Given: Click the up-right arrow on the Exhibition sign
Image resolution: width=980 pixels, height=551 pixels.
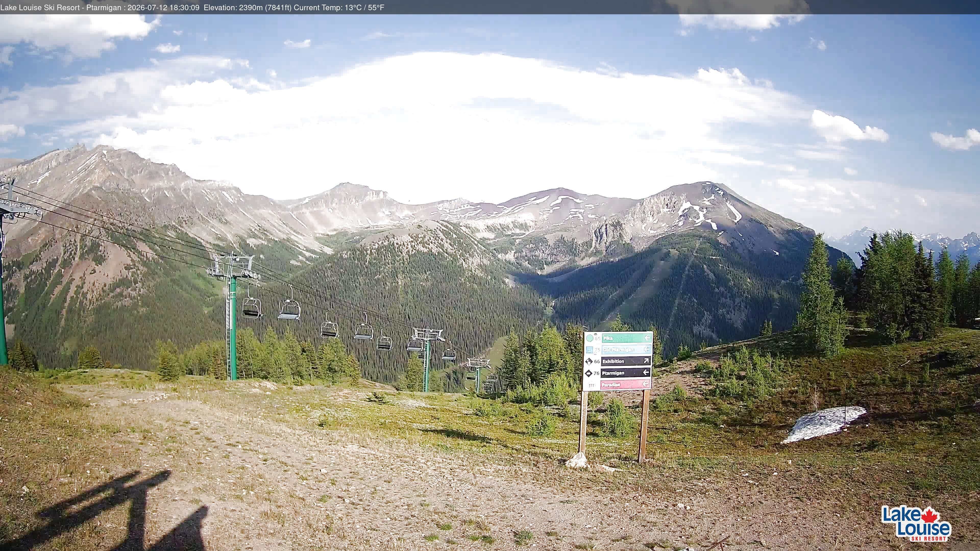Looking at the screenshot, I should 646,361.
